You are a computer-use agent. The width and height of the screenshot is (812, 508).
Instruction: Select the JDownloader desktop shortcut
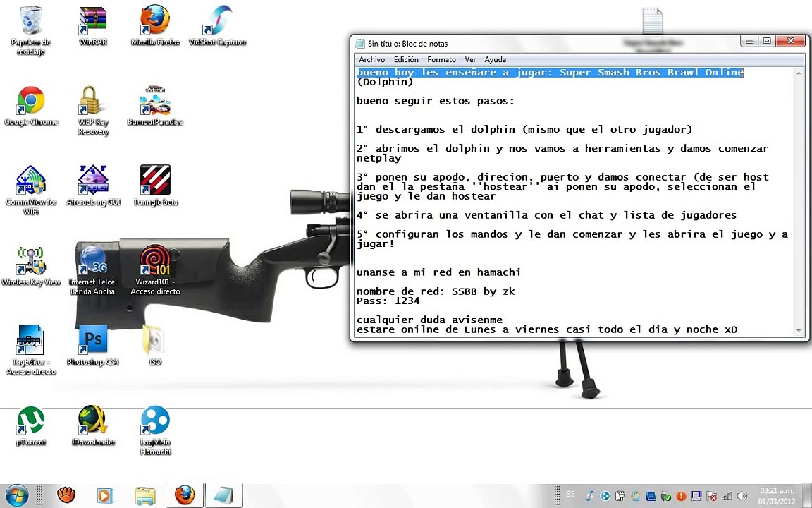(93, 426)
